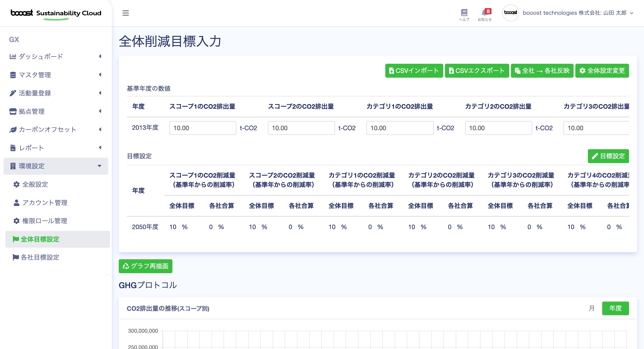The width and height of the screenshot is (644, 349).
Task: Click the 2013年度 row label
Action: click(x=145, y=128)
